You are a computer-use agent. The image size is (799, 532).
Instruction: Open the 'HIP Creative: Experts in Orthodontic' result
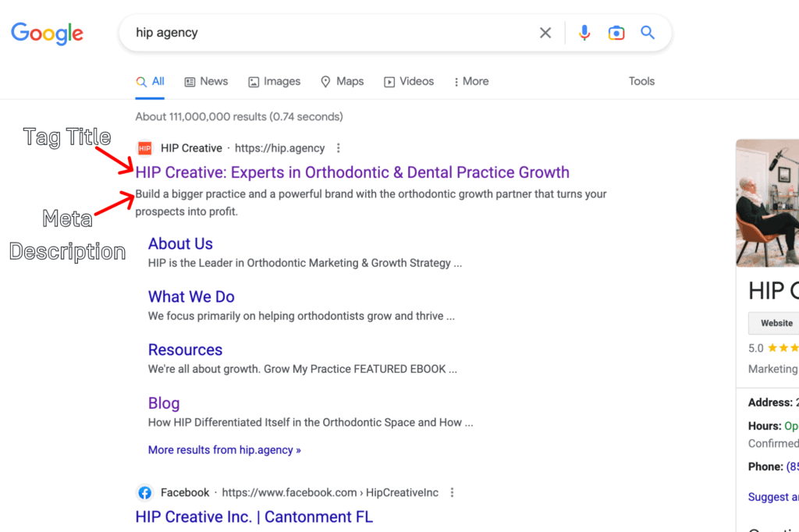[352, 172]
